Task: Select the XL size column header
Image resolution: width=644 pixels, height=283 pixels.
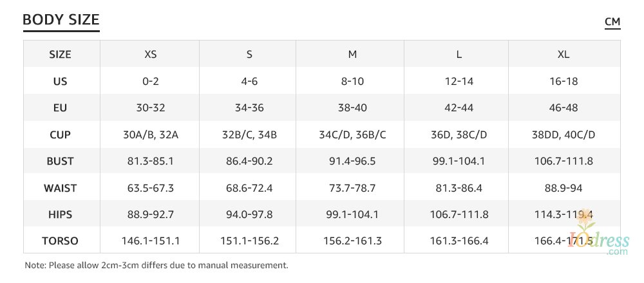Action: point(563,55)
